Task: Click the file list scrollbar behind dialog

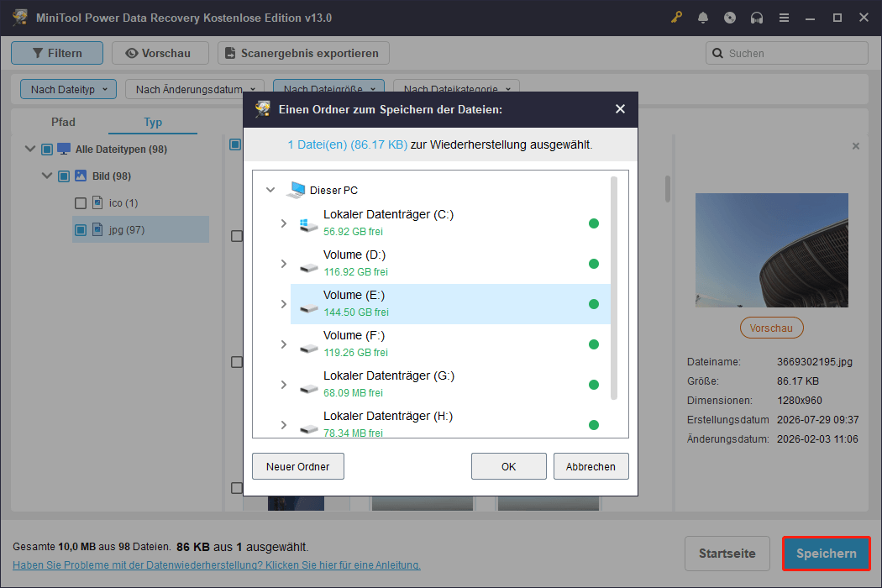Action: (668, 188)
